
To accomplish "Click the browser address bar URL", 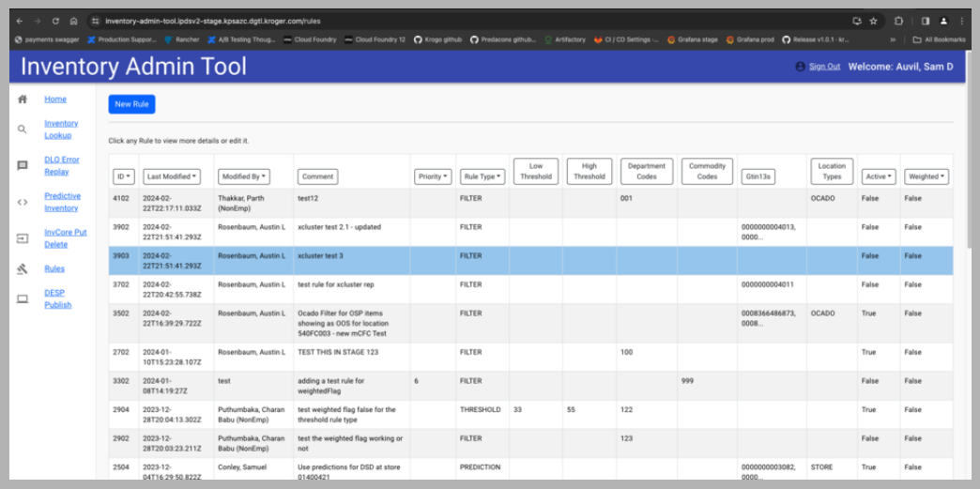I will [212, 21].
